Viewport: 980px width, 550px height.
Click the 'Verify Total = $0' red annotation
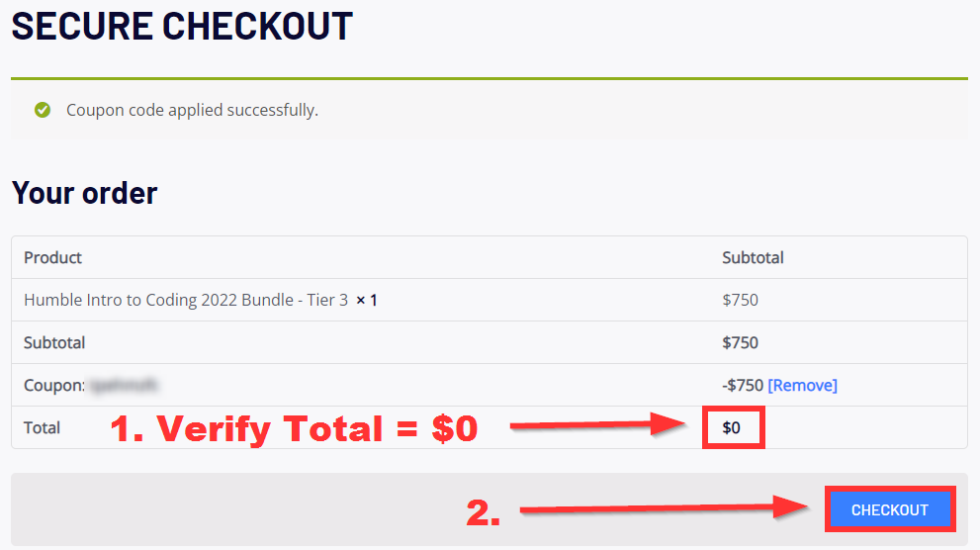click(294, 428)
